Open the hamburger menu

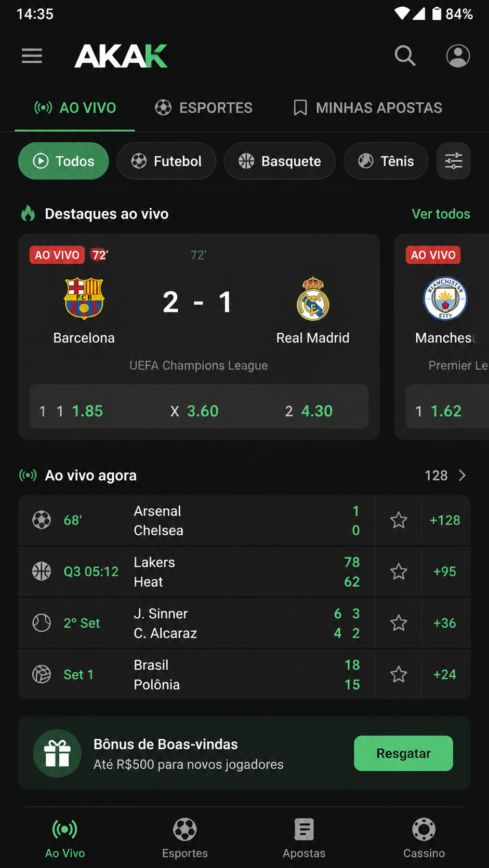click(x=32, y=56)
